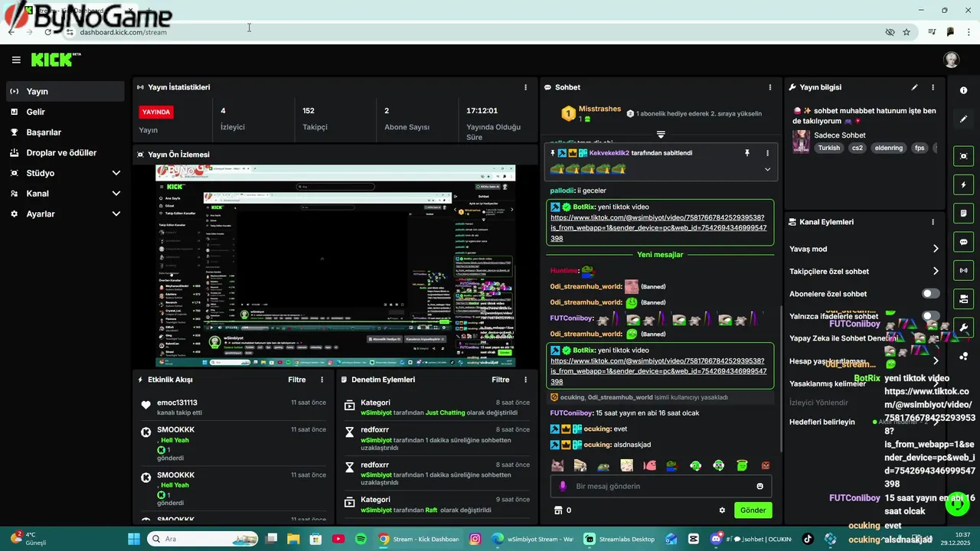Viewport: 980px width, 551px height.
Task: Open Sohbet panel three-dot menu
Action: (770, 87)
